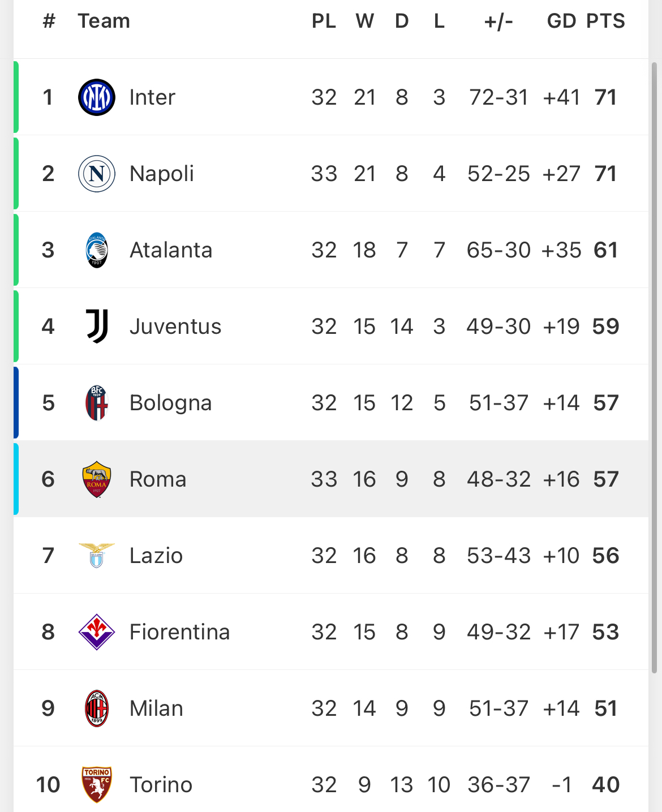Image resolution: width=662 pixels, height=812 pixels.
Task: Select the PL column header
Action: pos(324,21)
